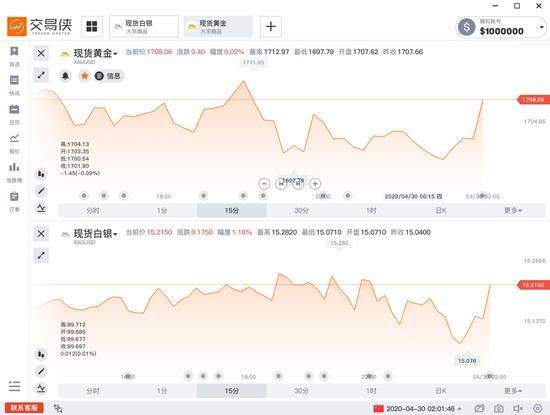Add a new chart tab with plus
The height and width of the screenshot is (415, 550).
click(x=271, y=26)
